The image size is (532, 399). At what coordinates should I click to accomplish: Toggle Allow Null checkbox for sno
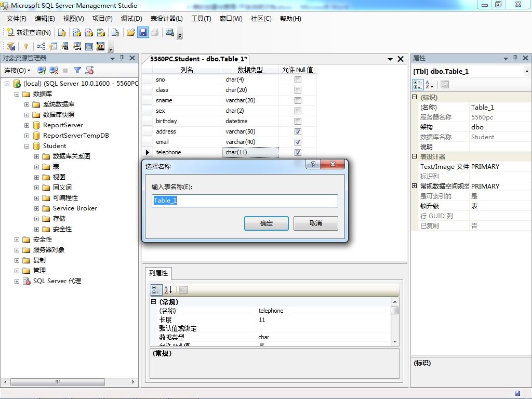pos(298,79)
